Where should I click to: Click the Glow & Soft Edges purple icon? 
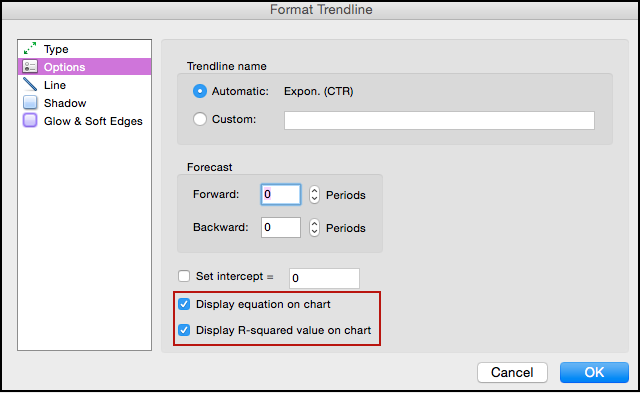(x=30, y=120)
